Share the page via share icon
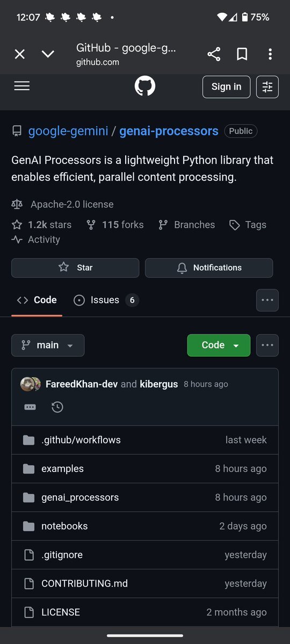This screenshot has width=290, height=644. (214, 54)
